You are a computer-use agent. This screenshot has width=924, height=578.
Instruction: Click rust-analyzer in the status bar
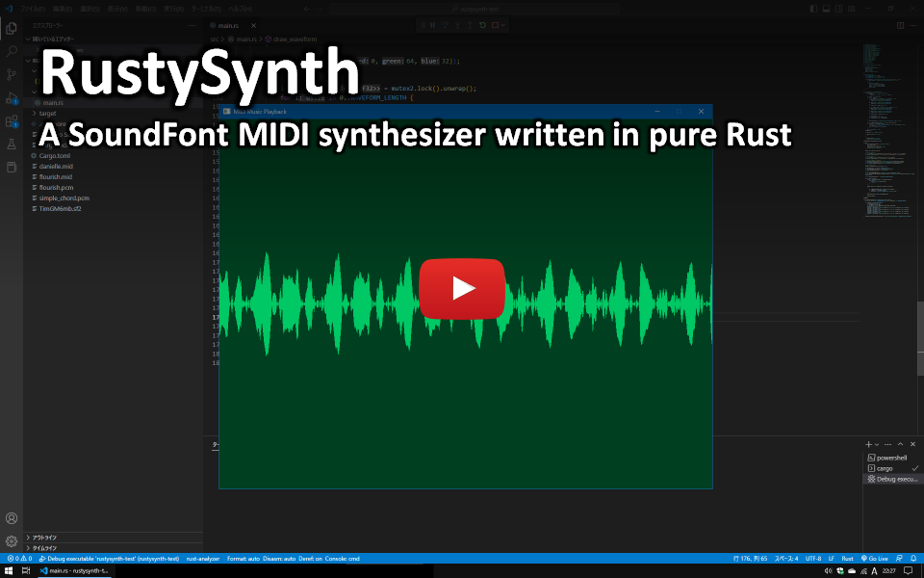(203, 559)
